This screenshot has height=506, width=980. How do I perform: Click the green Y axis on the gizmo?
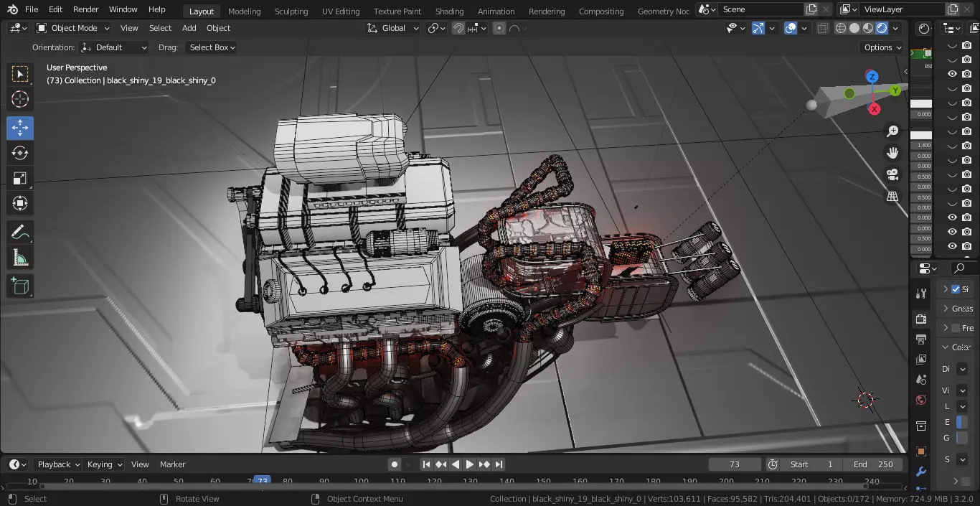tap(895, 90)
